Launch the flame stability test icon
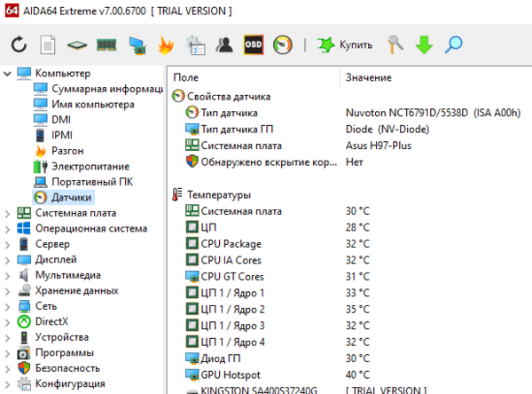532x394 pixels. (x=166, y=44)
